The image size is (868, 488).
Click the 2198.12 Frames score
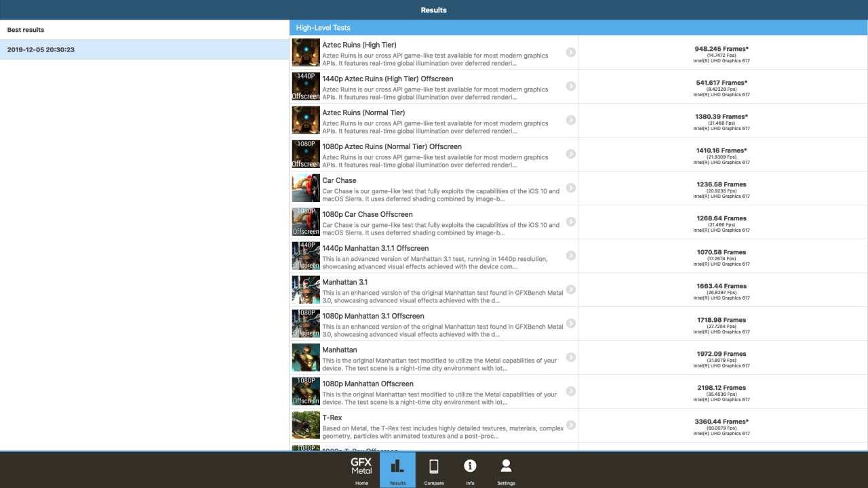(x=722, y=388)
